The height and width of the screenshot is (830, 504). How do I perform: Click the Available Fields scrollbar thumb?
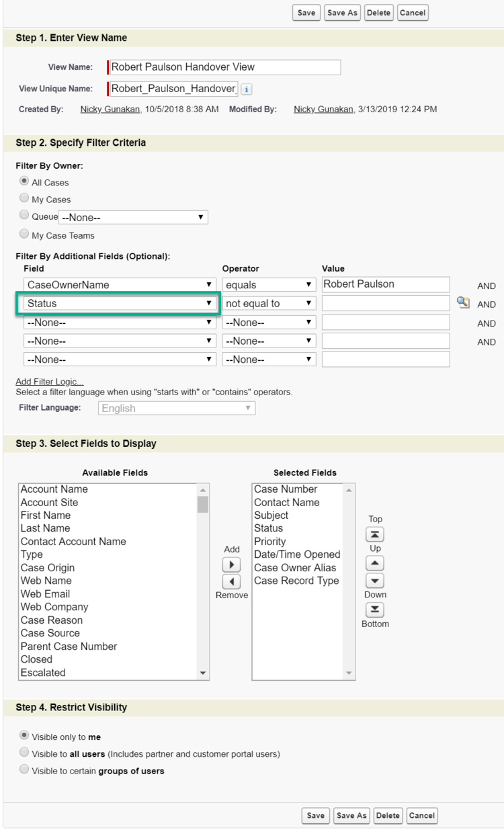pos(203,504)
